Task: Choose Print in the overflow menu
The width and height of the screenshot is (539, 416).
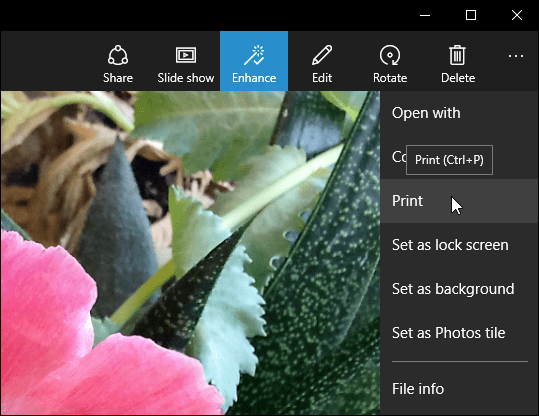Action: pos(459,201)
